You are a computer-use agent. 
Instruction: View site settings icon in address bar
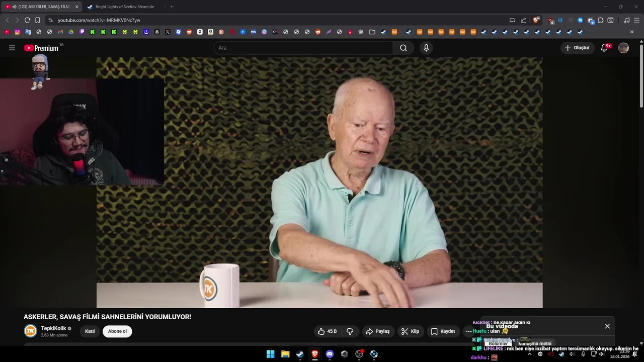tap(50, 20)
